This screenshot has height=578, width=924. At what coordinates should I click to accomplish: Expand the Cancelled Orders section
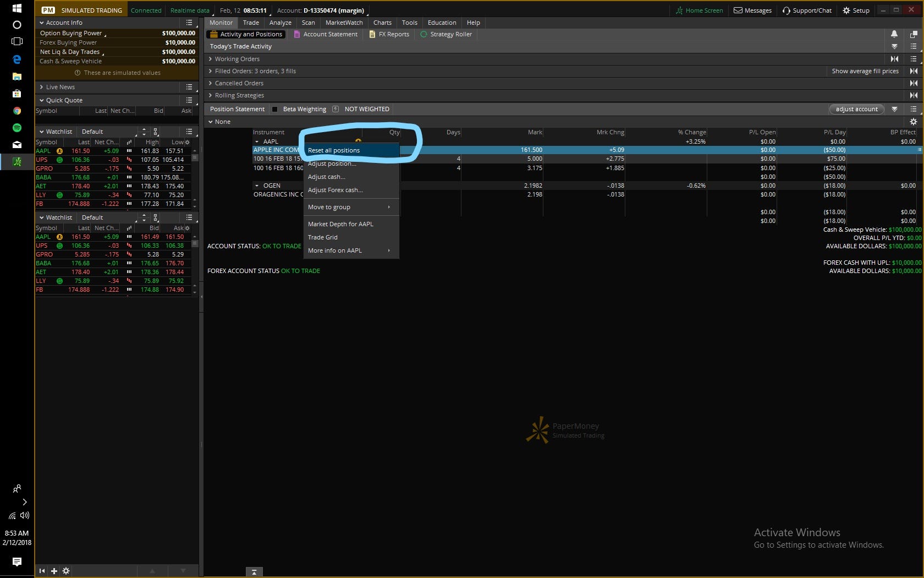click(x=210, y=83)
